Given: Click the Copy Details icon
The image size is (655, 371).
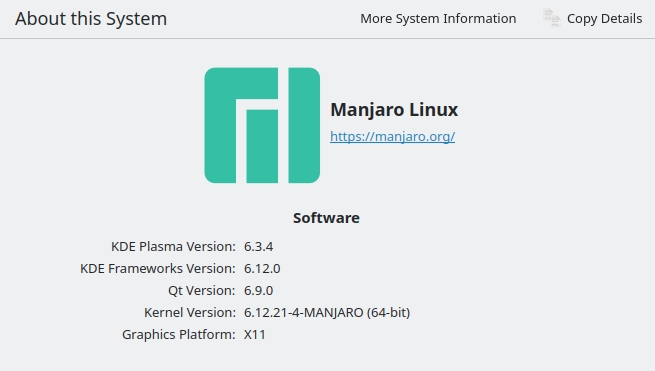Looking at the screenshot, I should click(x=551, y=18).
